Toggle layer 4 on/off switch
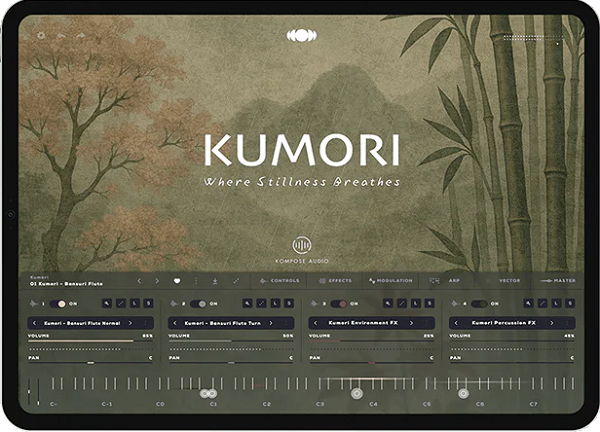600x432 pixels. (x=479, y=304)
